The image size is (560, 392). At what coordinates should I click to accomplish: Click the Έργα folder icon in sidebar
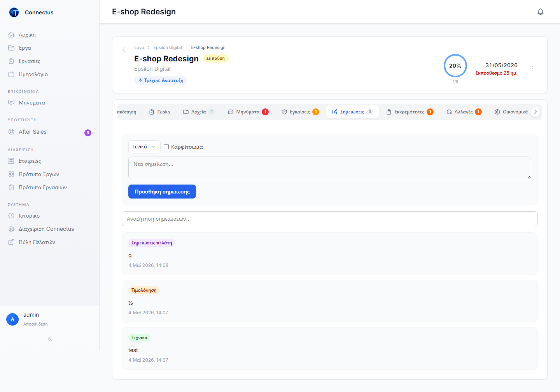point(11,48)
